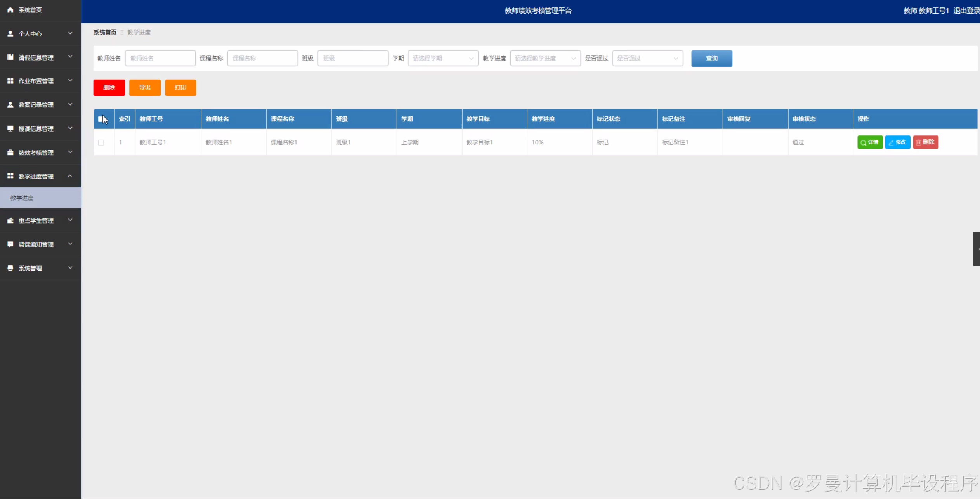980x499 pixels.
Task: Click the blue 查询 button
Action: click(711, 58)
